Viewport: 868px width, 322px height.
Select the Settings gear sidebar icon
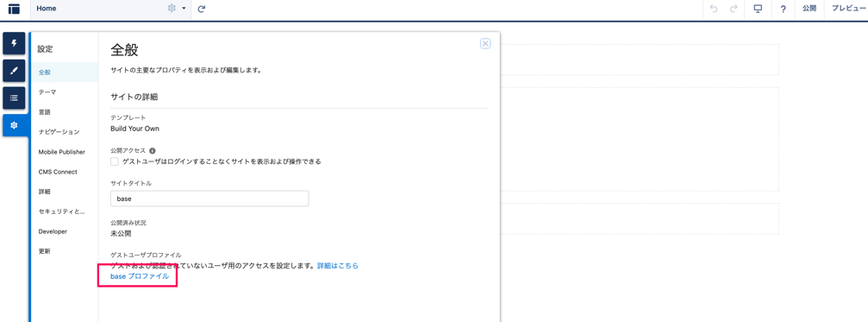click(x=14, y=125)
